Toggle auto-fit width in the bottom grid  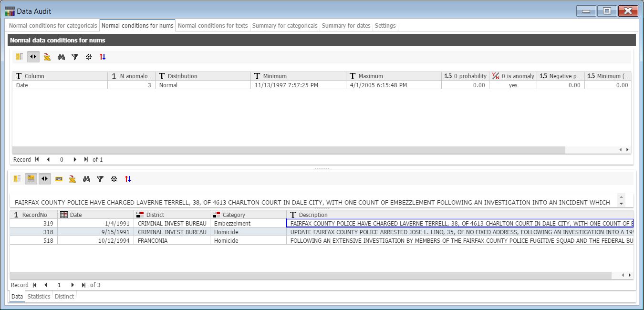click(44, 179)
